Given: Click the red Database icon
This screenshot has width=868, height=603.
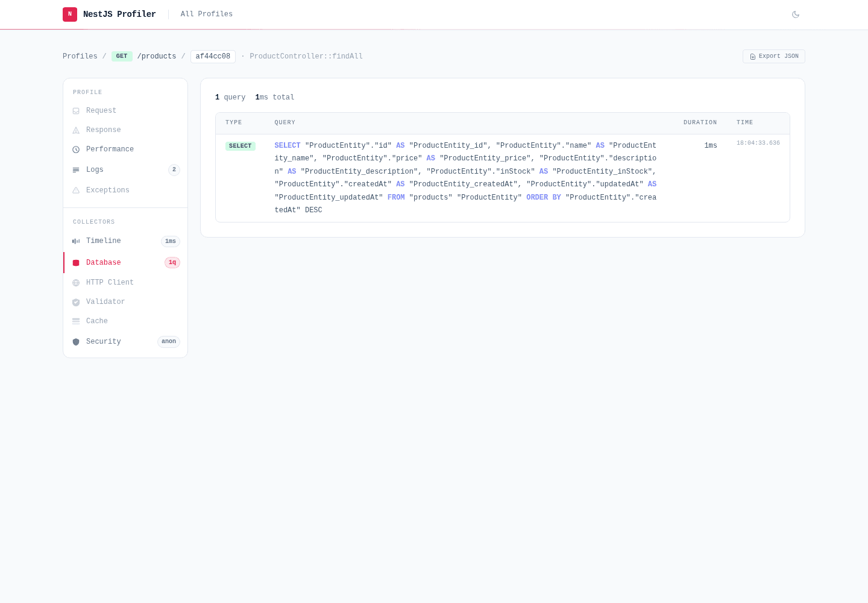Looking at the screenshot, I should tap(76, 263).
